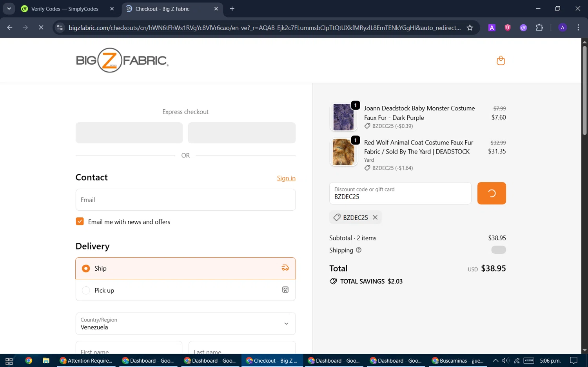Toggle Email me with news and offers
Screen dimensions: 588x367
pos(80,221)
